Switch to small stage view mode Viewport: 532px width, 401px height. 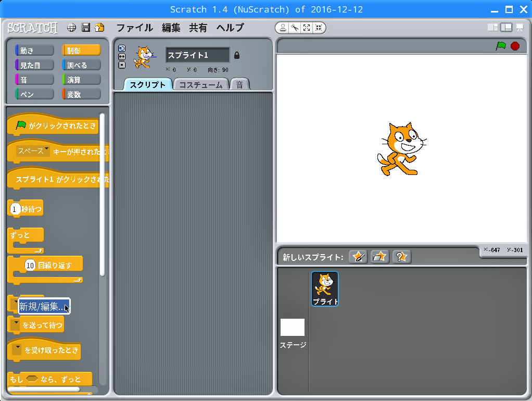(x=492, y=28)
